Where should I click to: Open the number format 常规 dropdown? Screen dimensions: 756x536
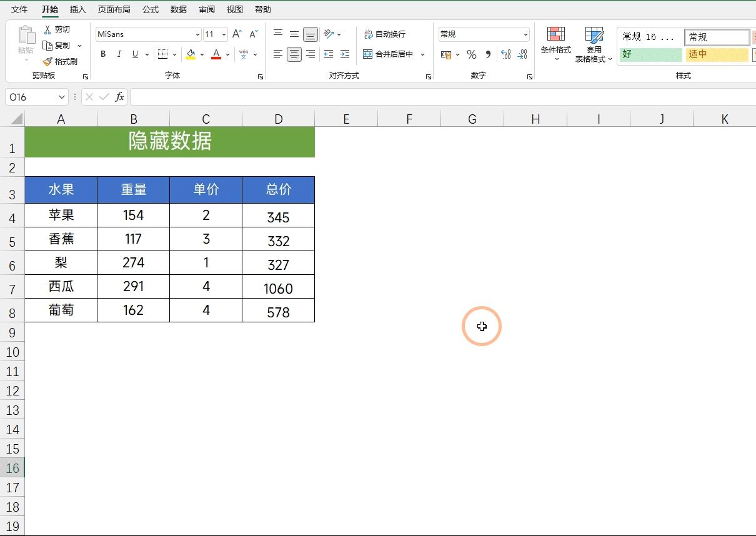point(525,34)
